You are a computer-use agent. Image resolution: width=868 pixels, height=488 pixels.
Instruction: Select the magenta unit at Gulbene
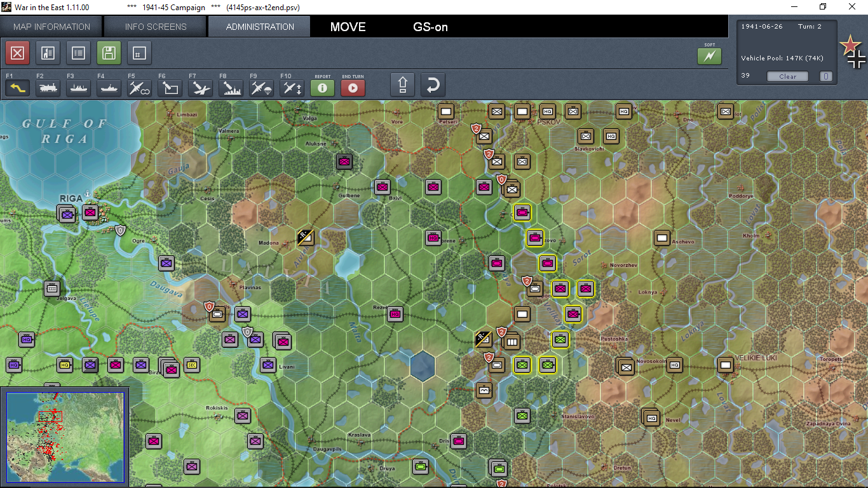click(383, 187)
